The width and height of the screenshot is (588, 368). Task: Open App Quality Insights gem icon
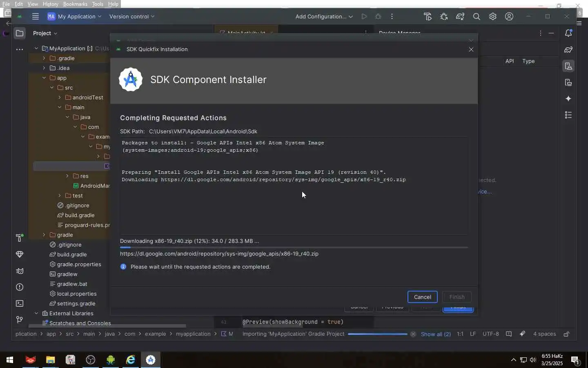[x=20, y=254]
